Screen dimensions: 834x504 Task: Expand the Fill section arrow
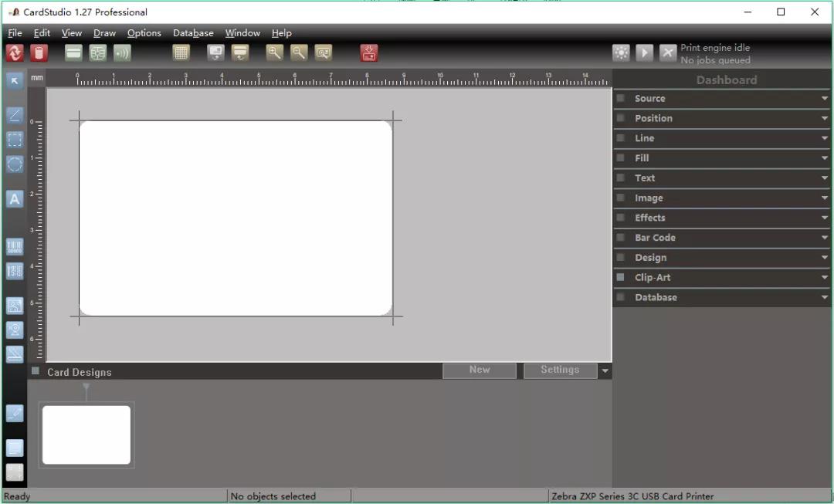pos(825,158)
